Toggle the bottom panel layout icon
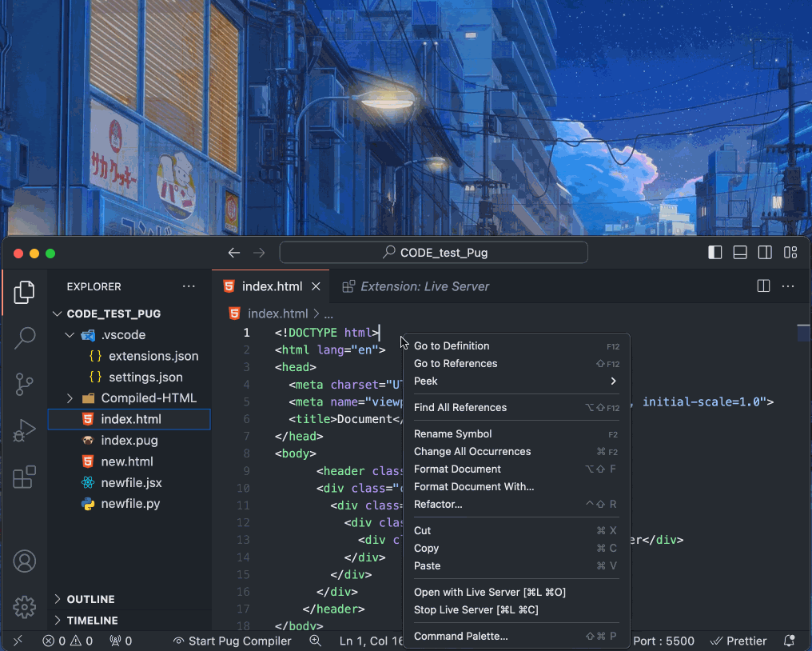This screenshot has width=812, height=651. 739,252
